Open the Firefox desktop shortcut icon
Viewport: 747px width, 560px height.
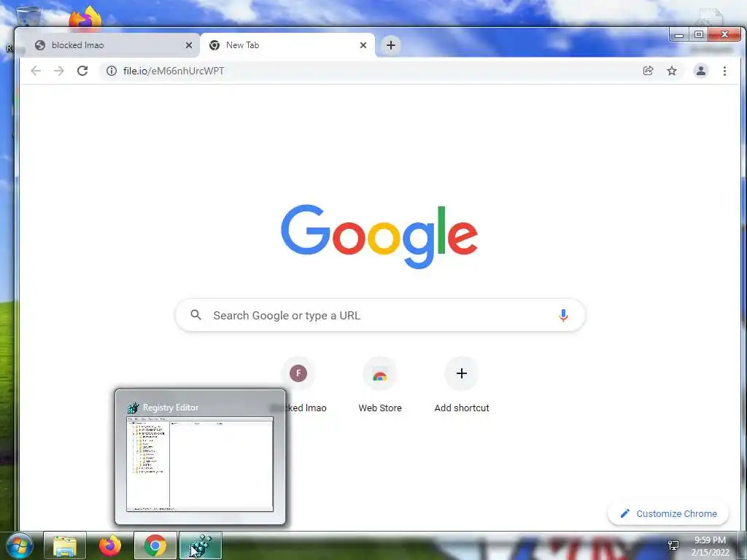[x=85, y=17]
